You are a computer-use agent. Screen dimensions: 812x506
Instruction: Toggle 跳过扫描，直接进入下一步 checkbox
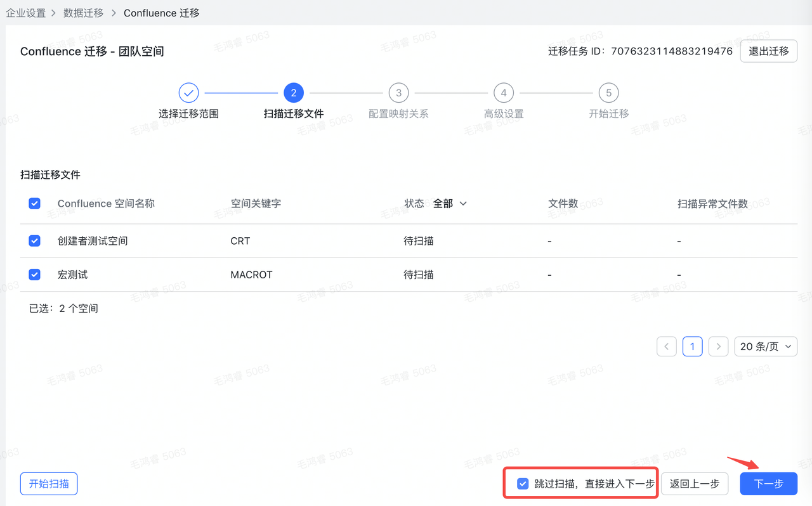pyautogui.click(x=523, y=484)
